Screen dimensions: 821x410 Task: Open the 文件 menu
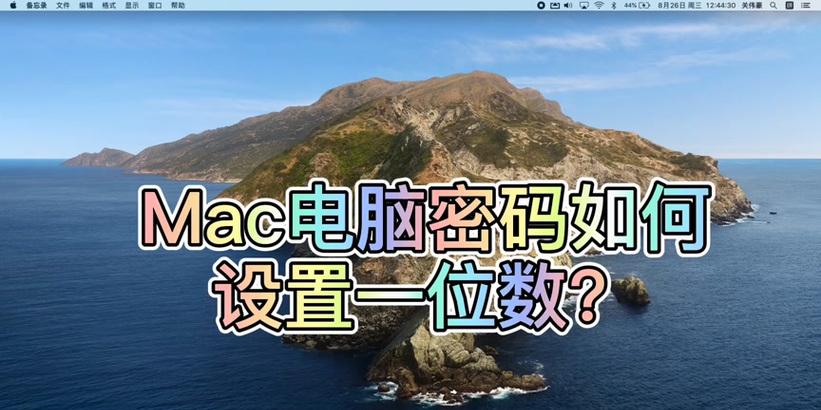coord(63,5)
